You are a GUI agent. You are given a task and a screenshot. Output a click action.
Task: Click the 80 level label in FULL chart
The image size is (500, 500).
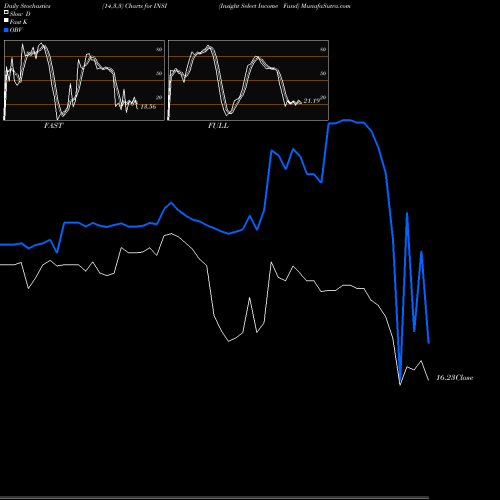323,49
